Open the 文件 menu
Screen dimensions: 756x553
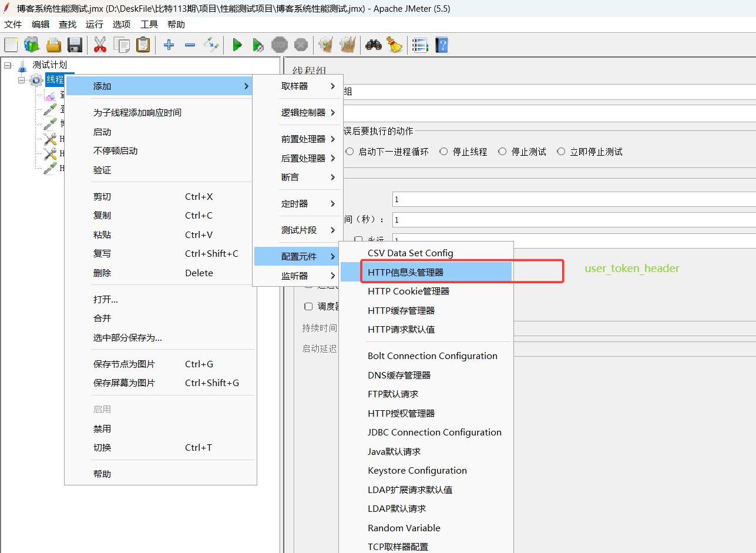13,24
